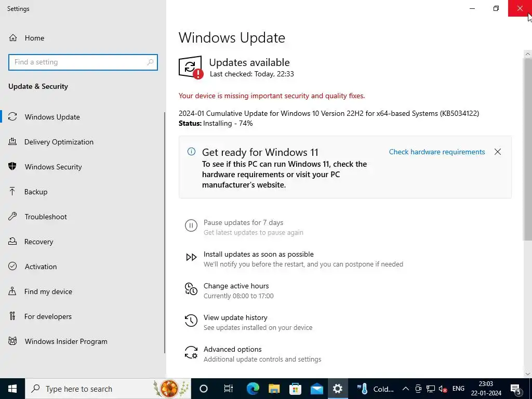This screenshot has height=399, width=532.
Task: Open Microsoft Store from the taskbar
Action: [295, 389]
